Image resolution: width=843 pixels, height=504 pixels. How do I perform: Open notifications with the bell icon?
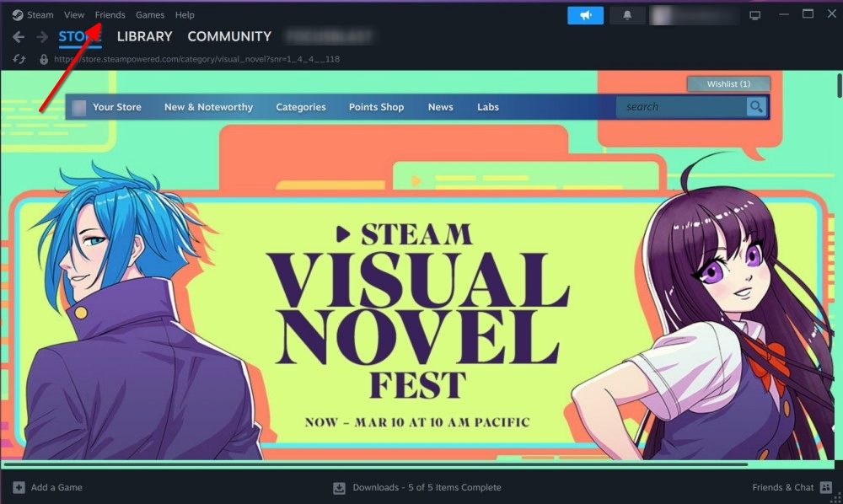point(627,14)
